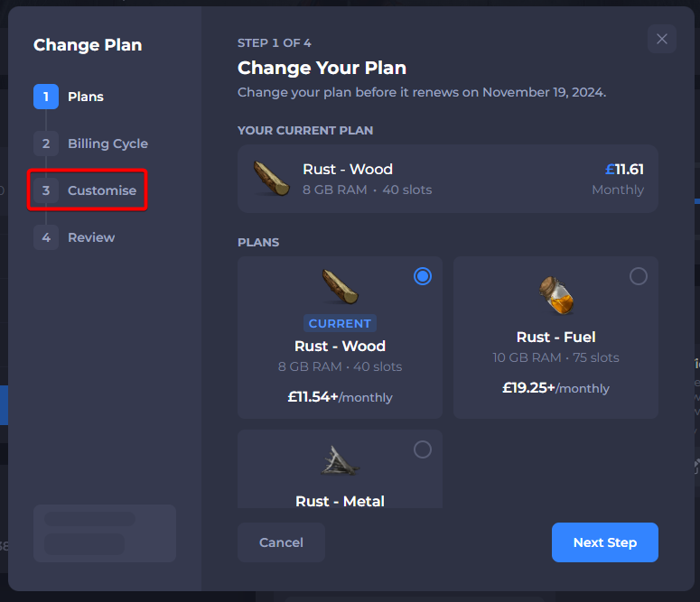Click the Rust - Wood plan log icon
The height and width of the screenshot is (602, 700).
click(341, 286)
